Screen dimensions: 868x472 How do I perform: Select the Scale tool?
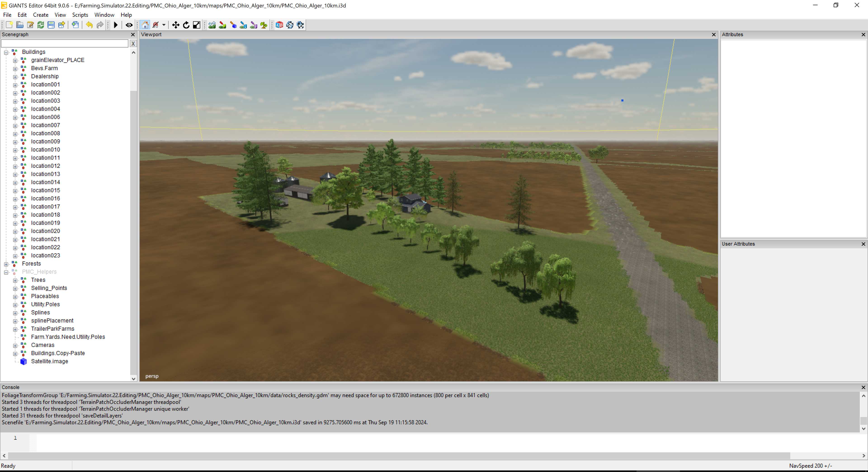[x=197, y=25]
